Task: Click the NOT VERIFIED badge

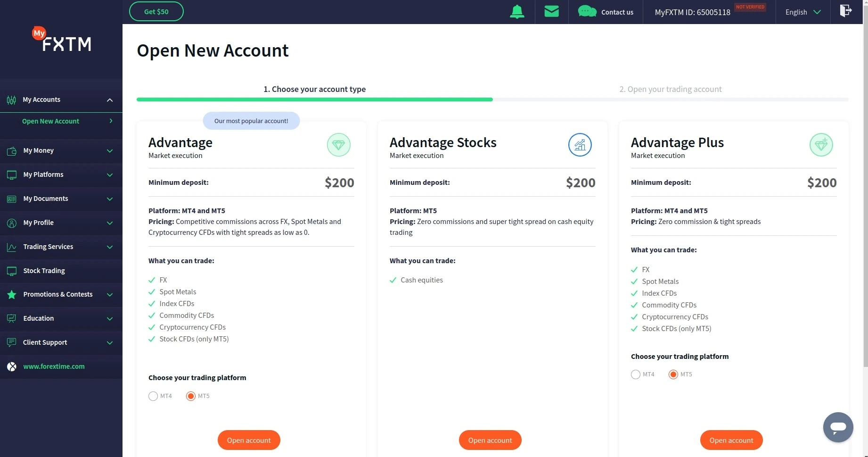Action: click(750, 7)
